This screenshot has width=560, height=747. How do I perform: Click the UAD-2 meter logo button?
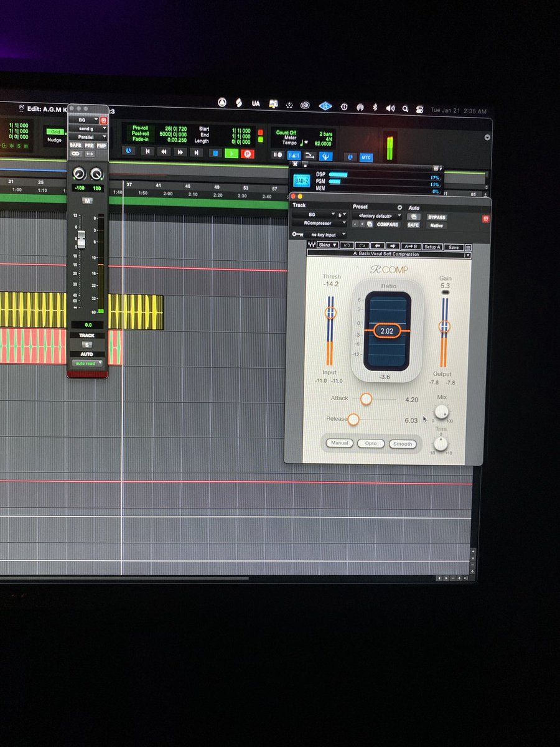click(x=302, y=182)
